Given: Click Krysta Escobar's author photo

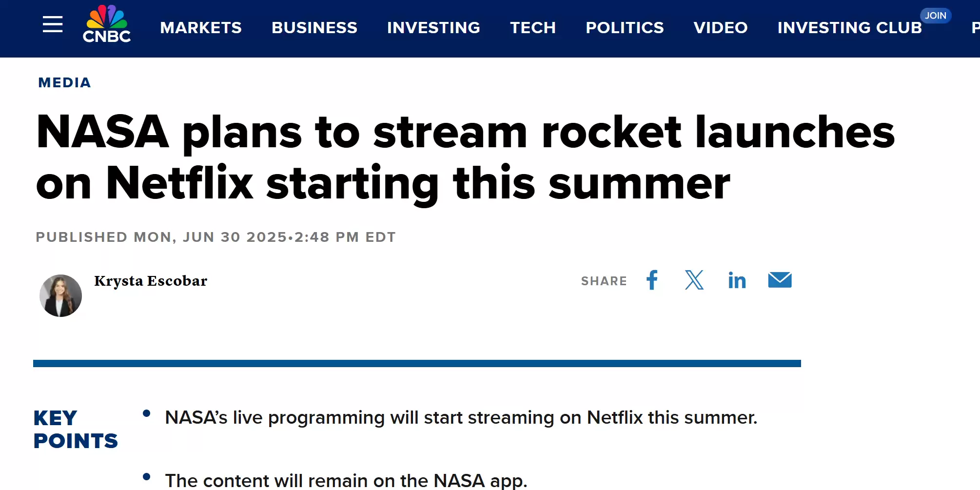Looking at the screenshot, I should pyautogui.click(x=61, y=295).
